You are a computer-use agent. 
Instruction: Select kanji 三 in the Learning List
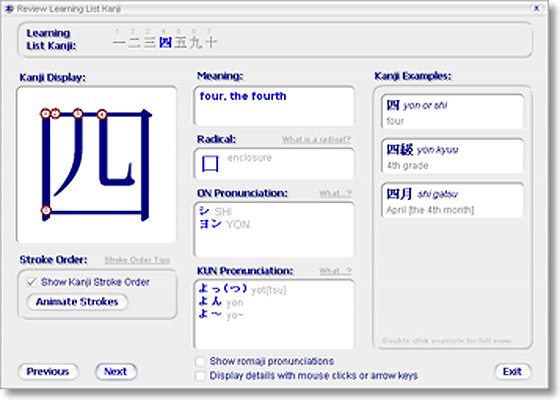pyautogui.click(x=150, y=43)
